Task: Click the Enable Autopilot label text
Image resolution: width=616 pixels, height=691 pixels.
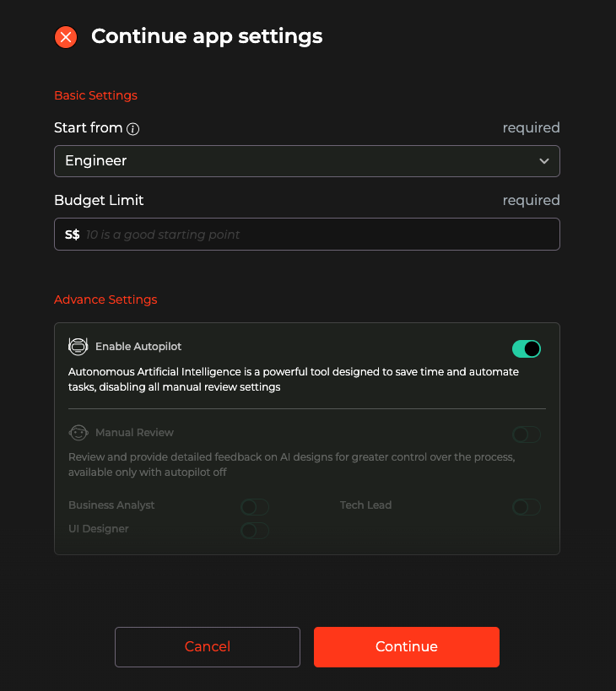Action: click(138, 347)
